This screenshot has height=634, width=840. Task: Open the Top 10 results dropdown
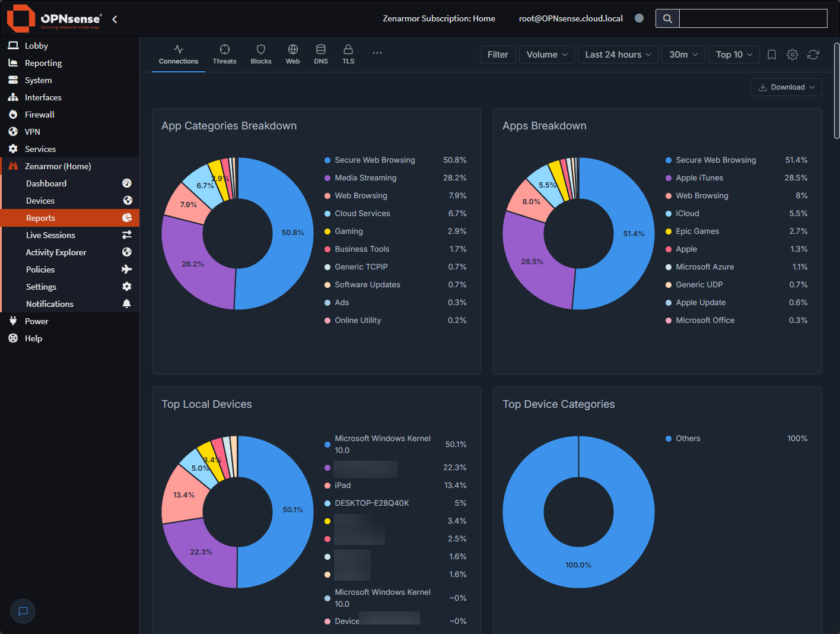(733, 54)
